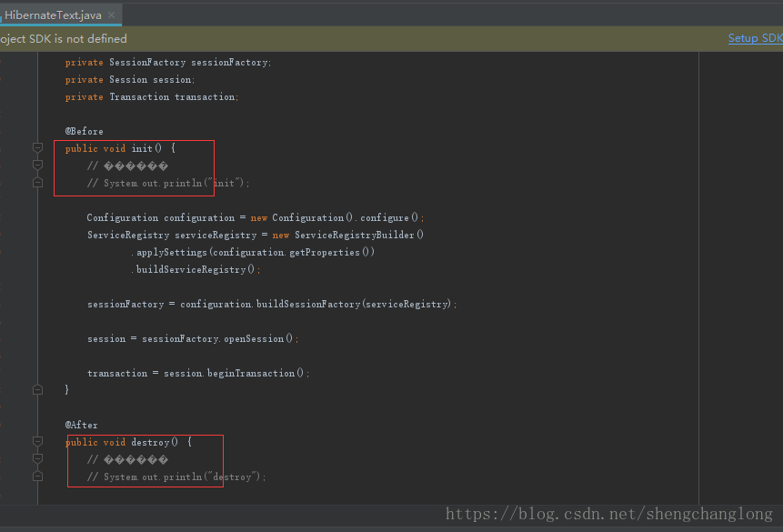Image resolution: width=783 pixels, height=532 pixels.
Task: Click the commented System.out.println("destroy") line
Action: tap(176, 477)
